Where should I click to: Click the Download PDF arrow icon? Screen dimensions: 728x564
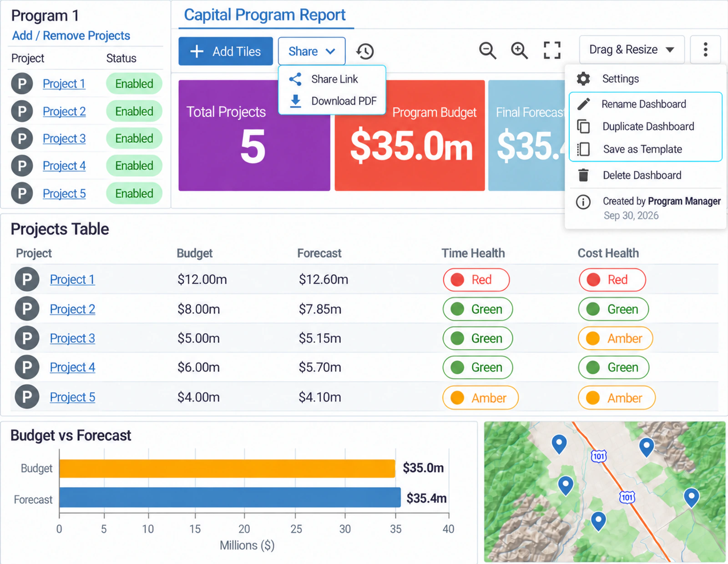point(295,101)
